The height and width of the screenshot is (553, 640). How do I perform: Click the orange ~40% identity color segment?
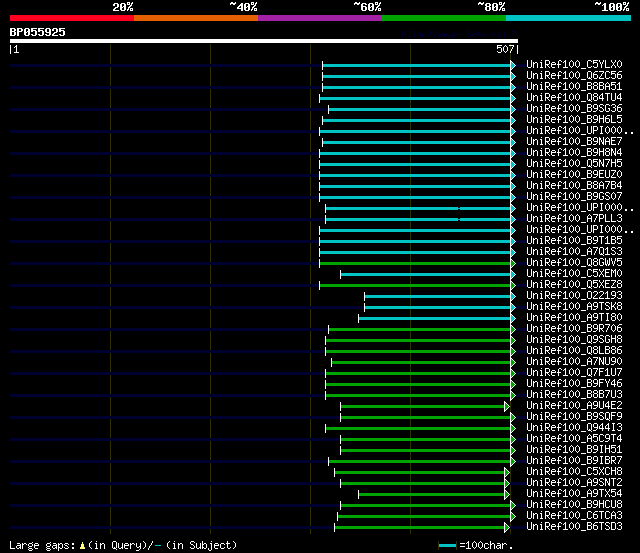(x=196, y=18)
